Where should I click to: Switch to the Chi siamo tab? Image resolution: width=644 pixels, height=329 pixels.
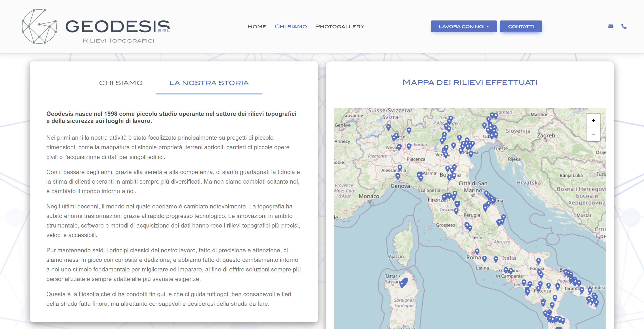[x=121, y=83]
